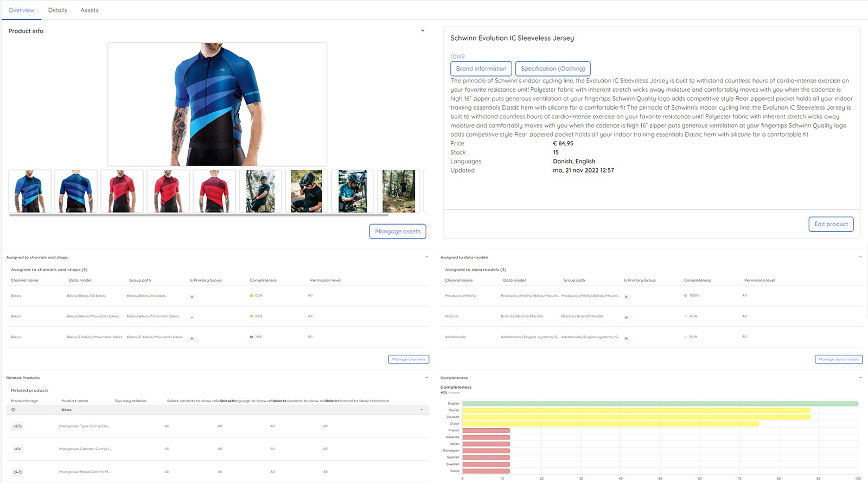Click the Mongoose Tyax Comp Dis... product name
Screen dimensions: 868x483
coord(85,426)
